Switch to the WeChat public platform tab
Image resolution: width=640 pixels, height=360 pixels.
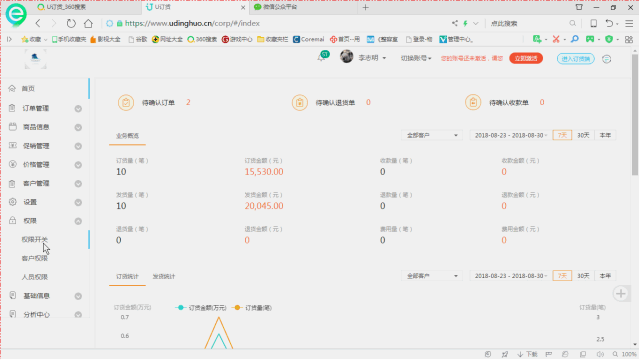pos(304,7)
